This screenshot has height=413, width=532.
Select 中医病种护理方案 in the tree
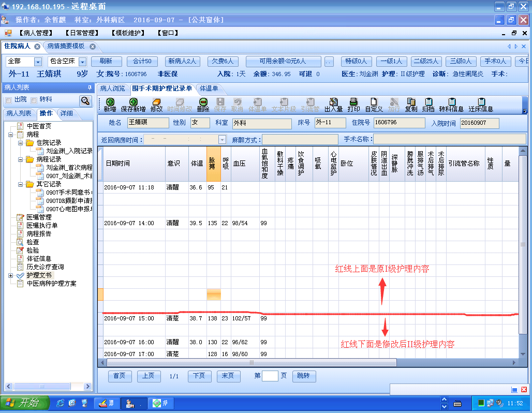point(52,284)
